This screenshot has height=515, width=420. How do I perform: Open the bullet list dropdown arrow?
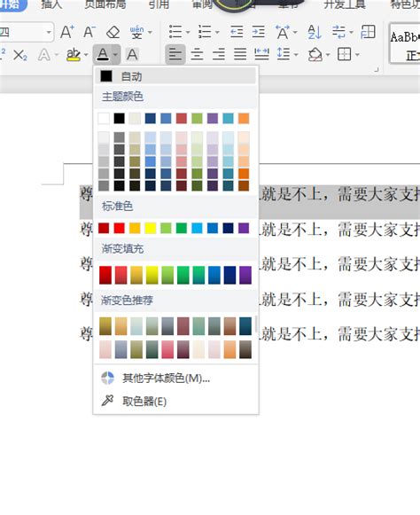[188, 32]
